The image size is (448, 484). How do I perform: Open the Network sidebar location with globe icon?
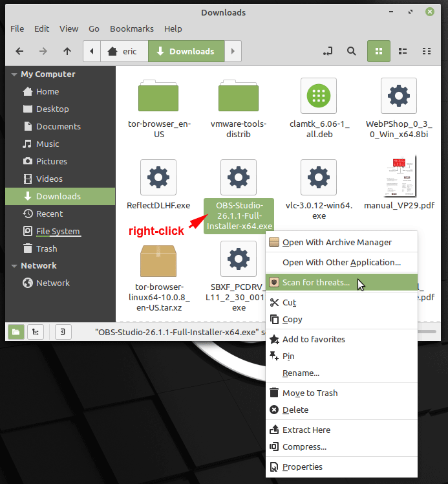(x=60, y=283)
